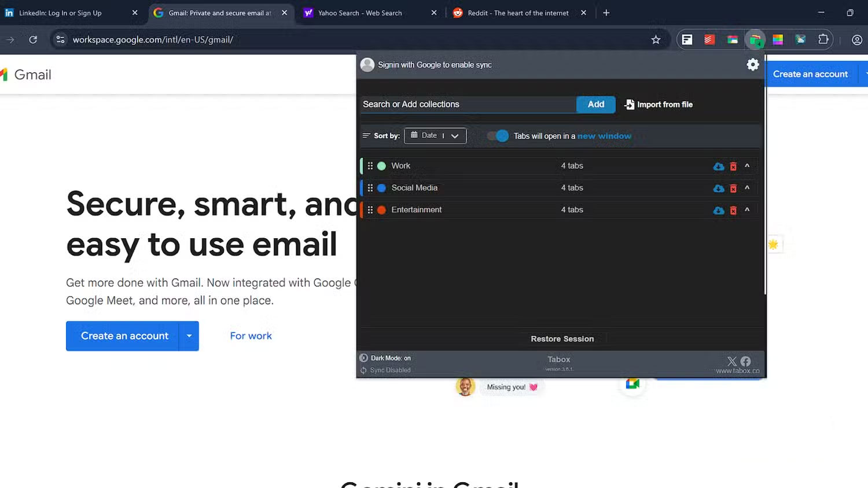Open Tabox extension settings gear
Image resolution: width=868 pixels, height=488 pixels.
752,64
